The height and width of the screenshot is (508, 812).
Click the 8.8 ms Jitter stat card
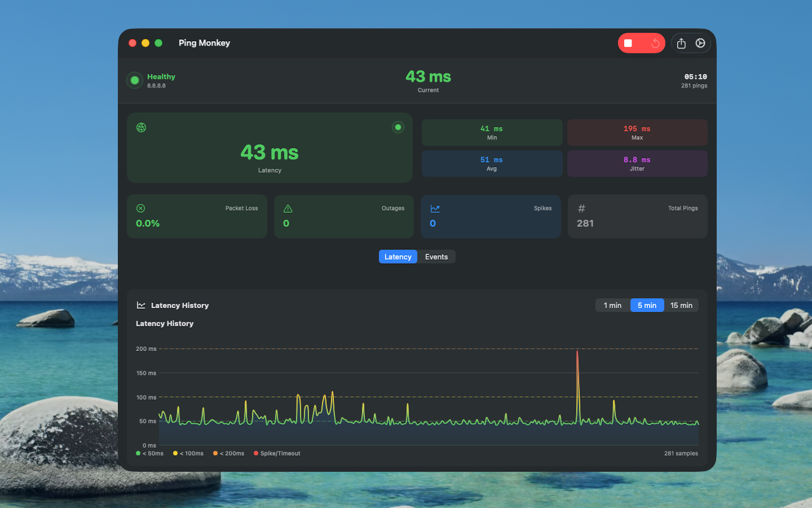637,163
